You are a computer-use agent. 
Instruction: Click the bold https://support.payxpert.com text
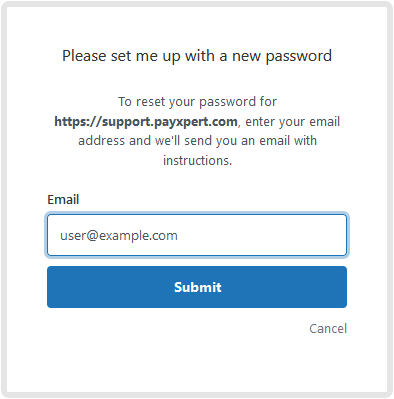click(146, 122)
